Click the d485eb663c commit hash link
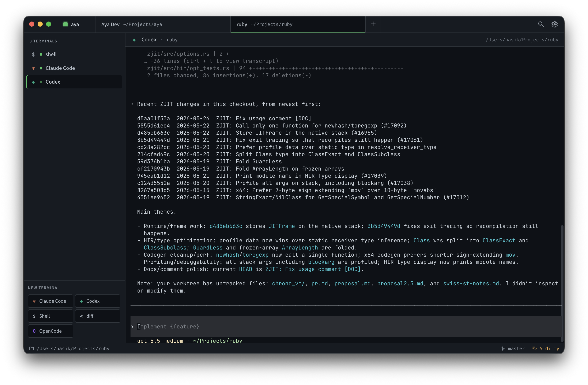Image resolution: width=588 pixels, height=385 pixels. (226, 226)
